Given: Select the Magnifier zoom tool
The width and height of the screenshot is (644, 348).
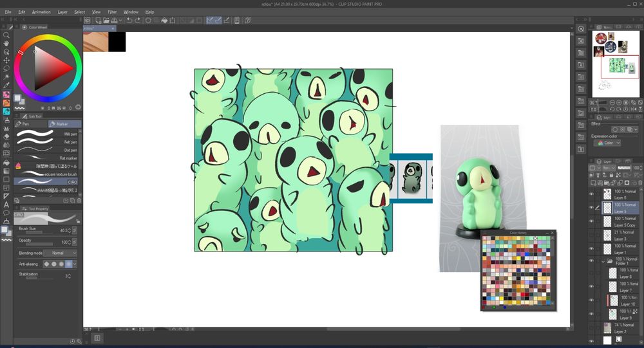Looking at the screenshot, I should click(6, 35).
